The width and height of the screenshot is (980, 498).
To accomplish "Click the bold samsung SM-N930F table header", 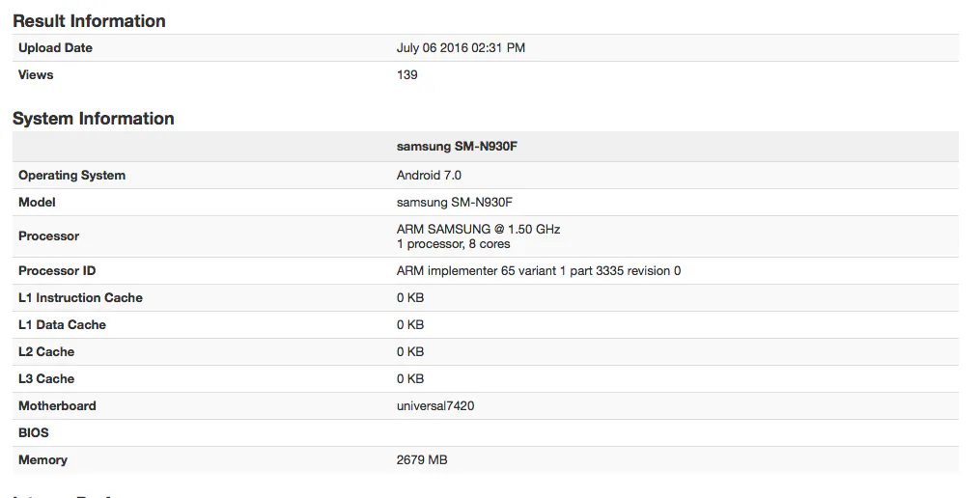I will tap(457, 146).
